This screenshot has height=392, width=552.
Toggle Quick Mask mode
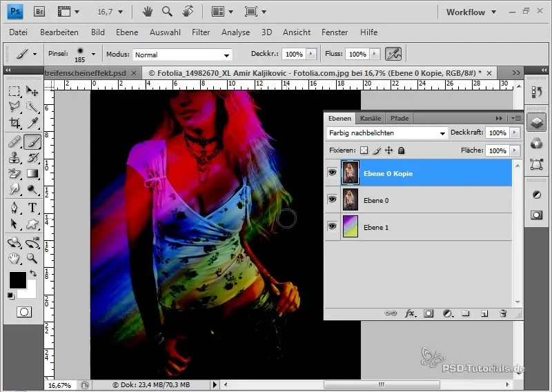tap(24, 312)
